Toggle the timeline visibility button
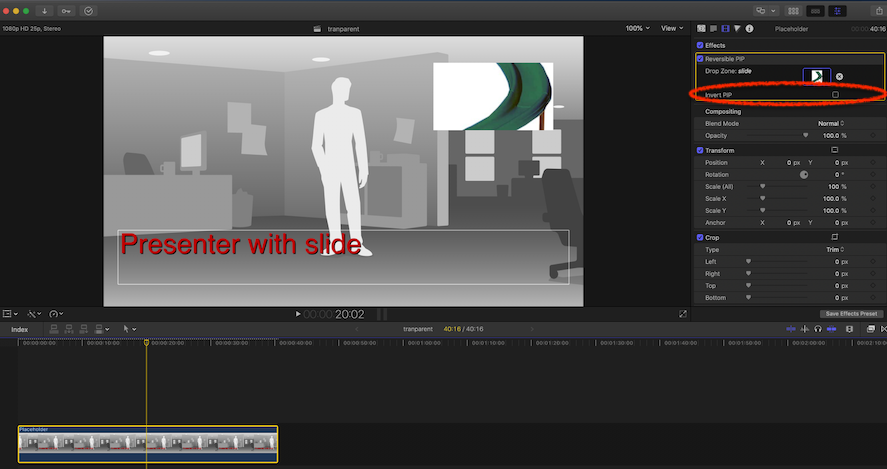 [x=815, y=11]
